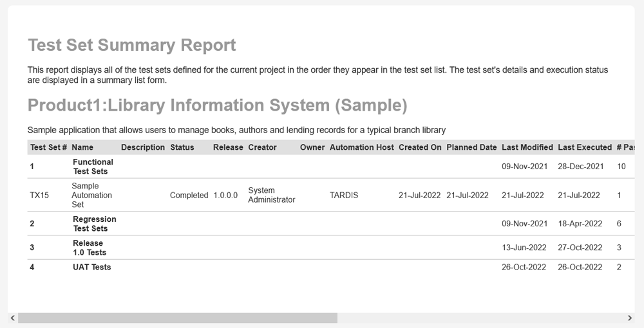The image size is (644, 328).
Task: Select the UAT Tests folder name
Action: pos(91,267)
